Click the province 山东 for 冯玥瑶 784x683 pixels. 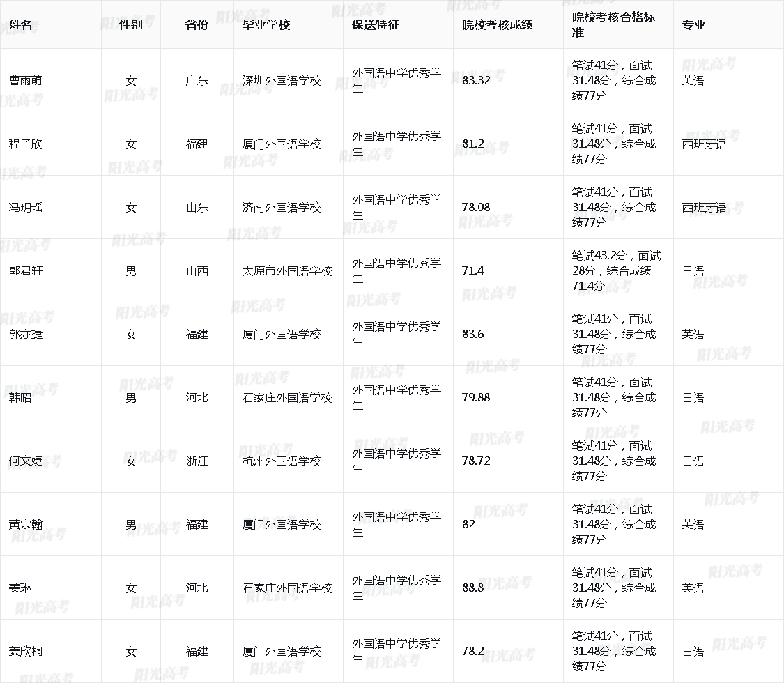(x=197, y=208)
